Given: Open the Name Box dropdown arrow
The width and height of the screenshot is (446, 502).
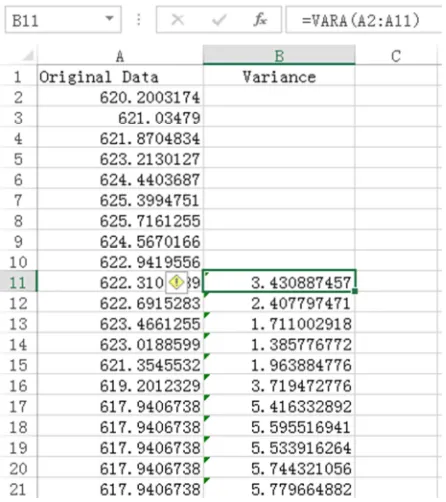Looking at the screenshot, I should tap(109, 18).
